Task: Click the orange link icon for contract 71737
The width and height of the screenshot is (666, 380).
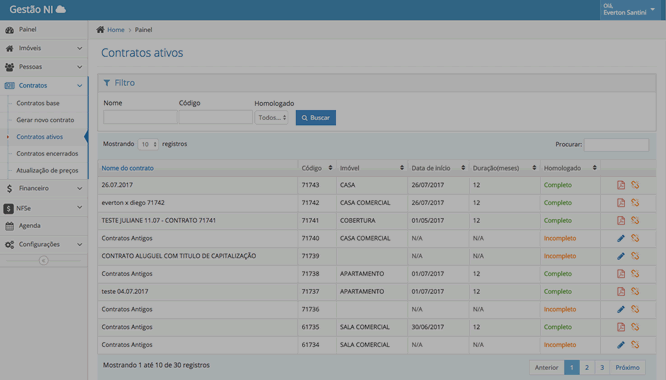Action: point(635,292)
